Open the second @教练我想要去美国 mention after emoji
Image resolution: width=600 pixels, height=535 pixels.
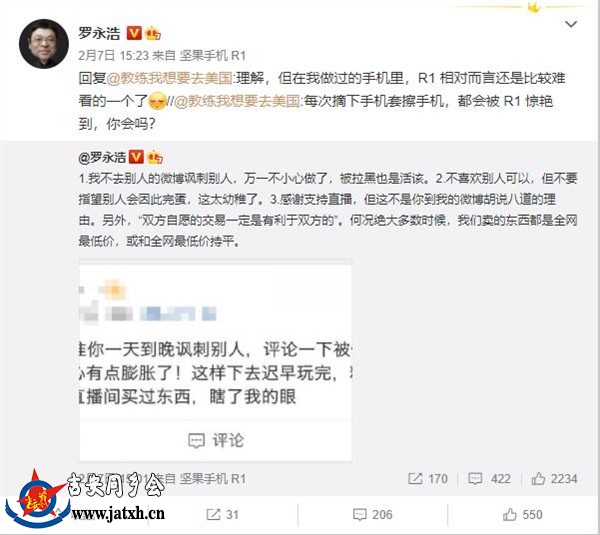237,101
